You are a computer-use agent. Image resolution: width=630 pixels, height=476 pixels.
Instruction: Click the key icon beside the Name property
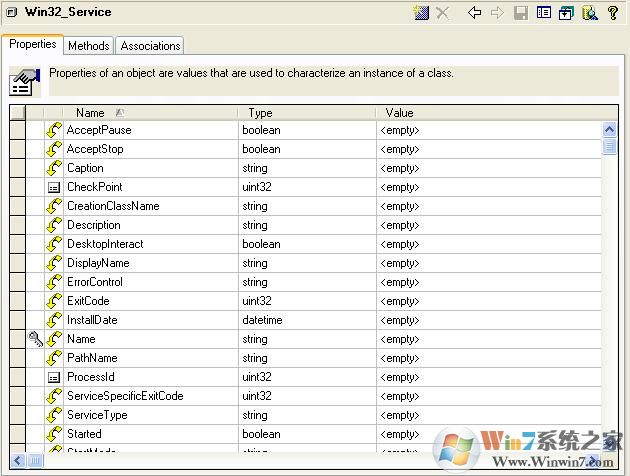point(36,339)
